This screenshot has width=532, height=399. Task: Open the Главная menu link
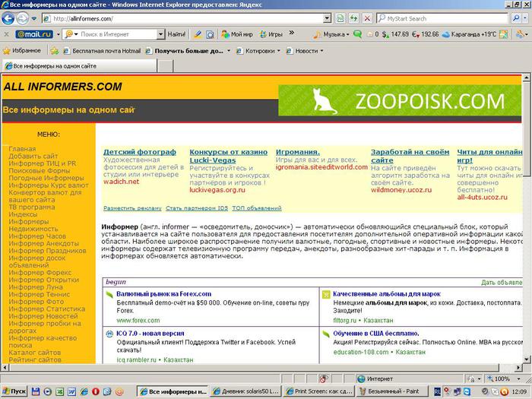[22, 149]
